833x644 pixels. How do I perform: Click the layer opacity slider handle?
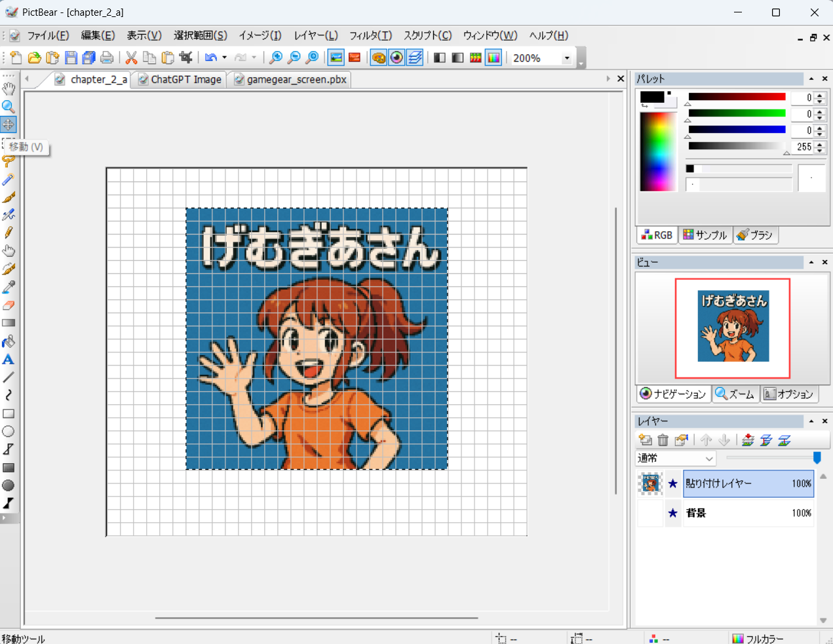pos(817,457)
